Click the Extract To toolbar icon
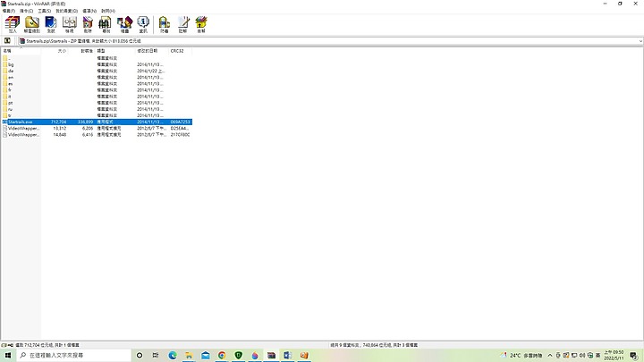This screenshot has height=362, width=644. click(x=31, y=25)
